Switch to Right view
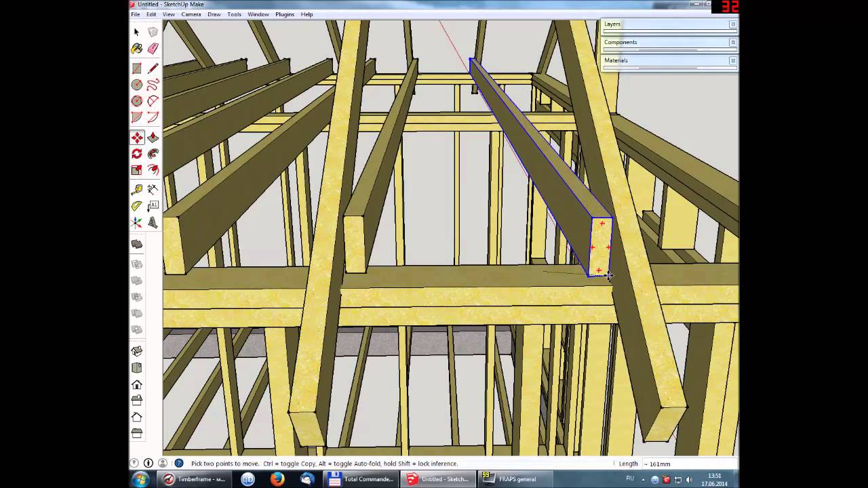868x488 pixels. (136, 401)
